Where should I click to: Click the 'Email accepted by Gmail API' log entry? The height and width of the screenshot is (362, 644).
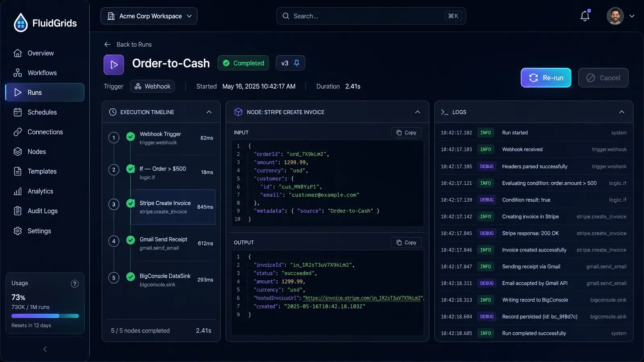pyautogui.click(x=534, y=284)
